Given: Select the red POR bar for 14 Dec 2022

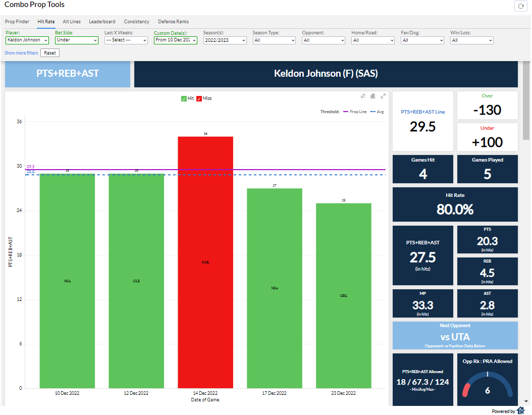Looking at the screenshot, I should tap(205, 263).
